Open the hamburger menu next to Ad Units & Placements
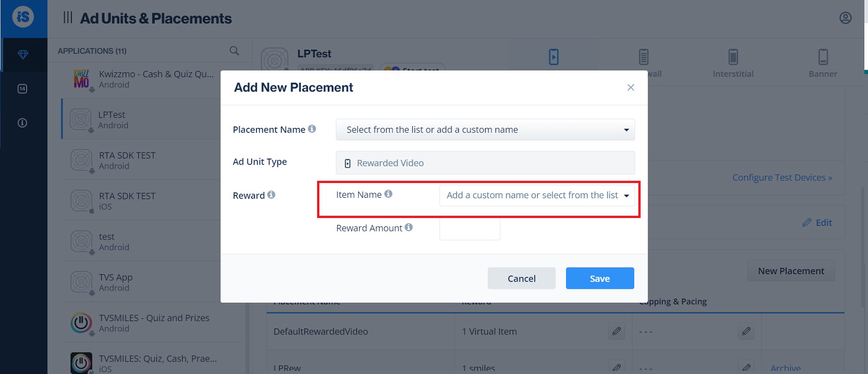The width and height of the screenshot is (868, 374). (68, 17)
